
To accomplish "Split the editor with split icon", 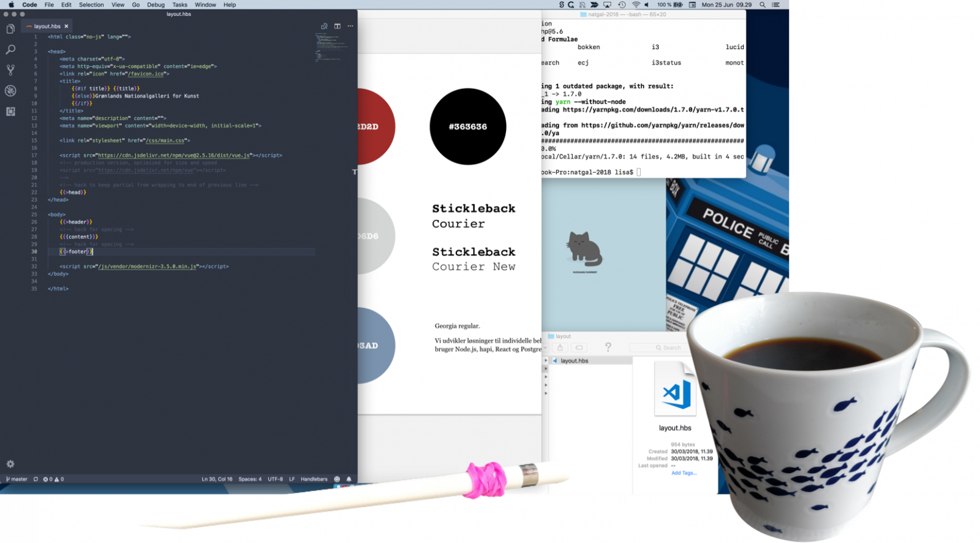I will 337,26.
